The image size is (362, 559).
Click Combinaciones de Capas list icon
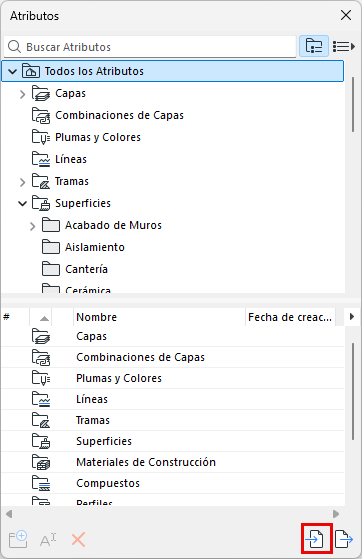pos(41,357)
